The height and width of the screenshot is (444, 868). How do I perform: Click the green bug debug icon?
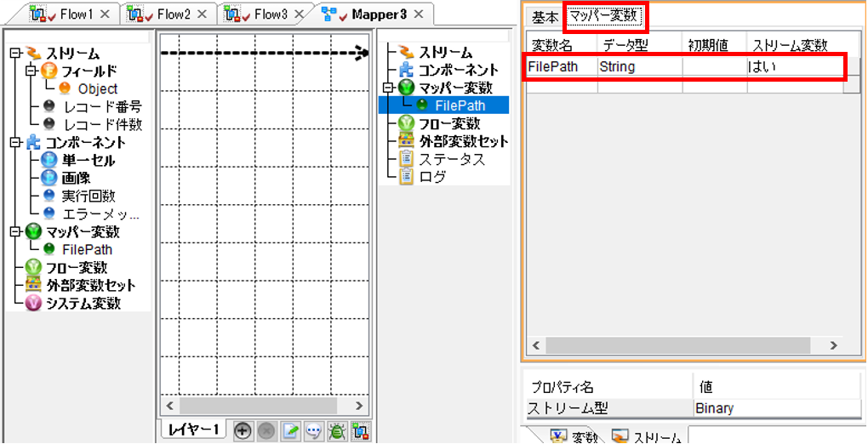336,430
